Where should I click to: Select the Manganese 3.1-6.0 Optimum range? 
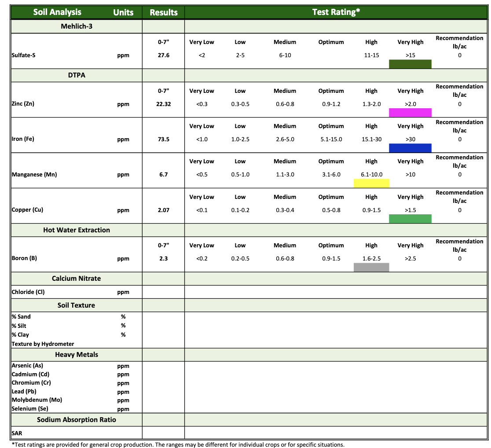click(331, 175)
